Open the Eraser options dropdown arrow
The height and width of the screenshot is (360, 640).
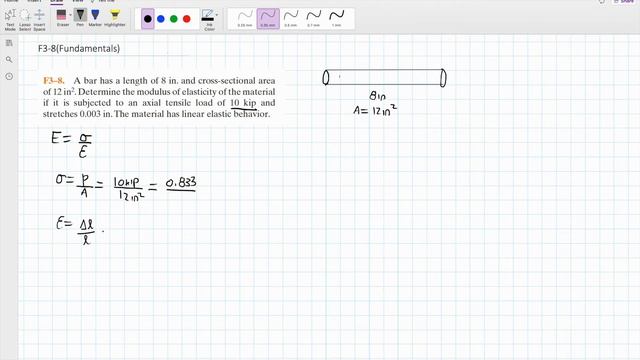(x=70, y=16)
